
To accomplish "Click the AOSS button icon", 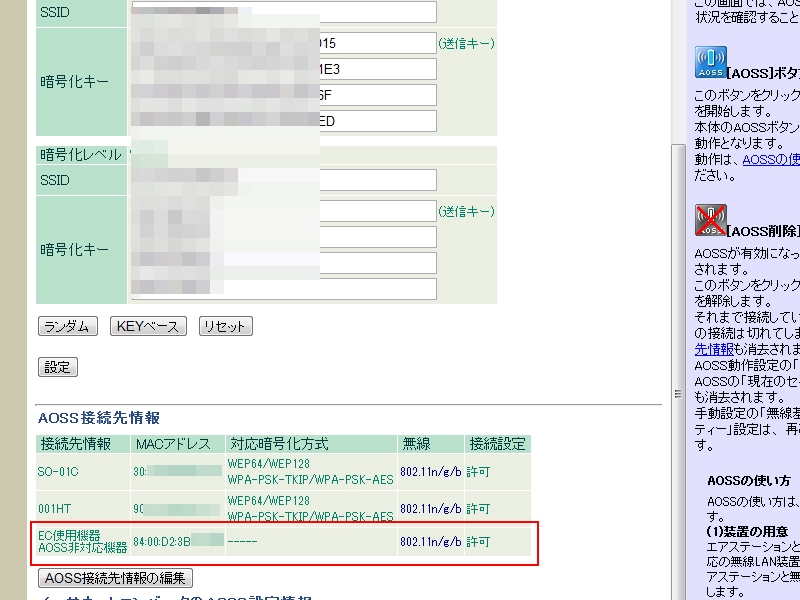I will (x=710, y=62).
